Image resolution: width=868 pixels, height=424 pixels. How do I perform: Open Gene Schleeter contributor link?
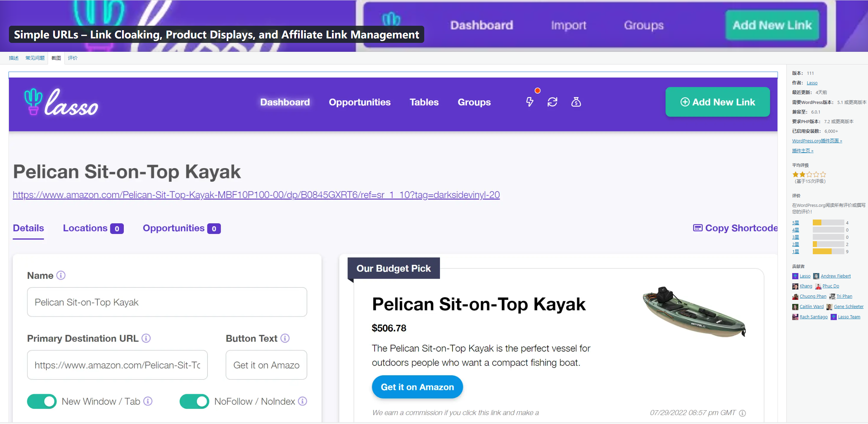[x=848, y=307]
